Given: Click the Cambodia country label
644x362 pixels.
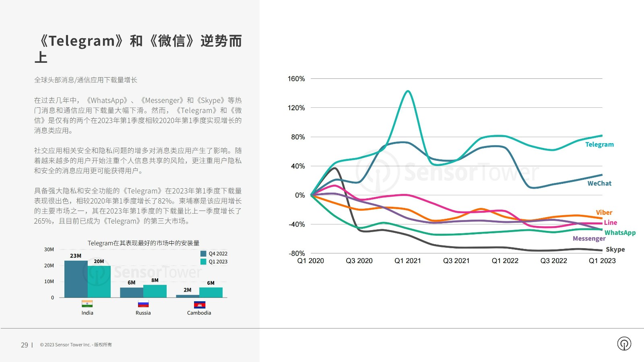Looking at the screenshot, I should pyautogui.click(x=199, y=313).
